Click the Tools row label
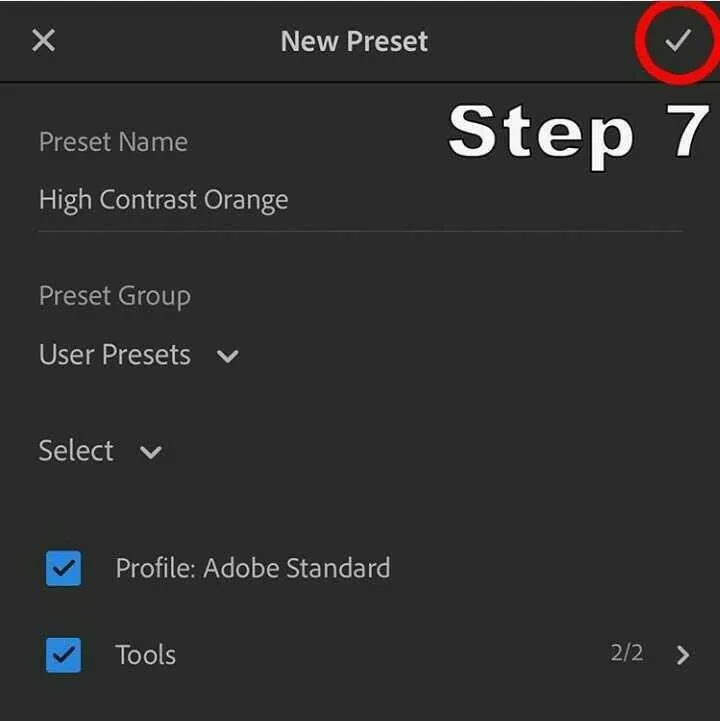720x721 pixels. (x=145, y=655)
